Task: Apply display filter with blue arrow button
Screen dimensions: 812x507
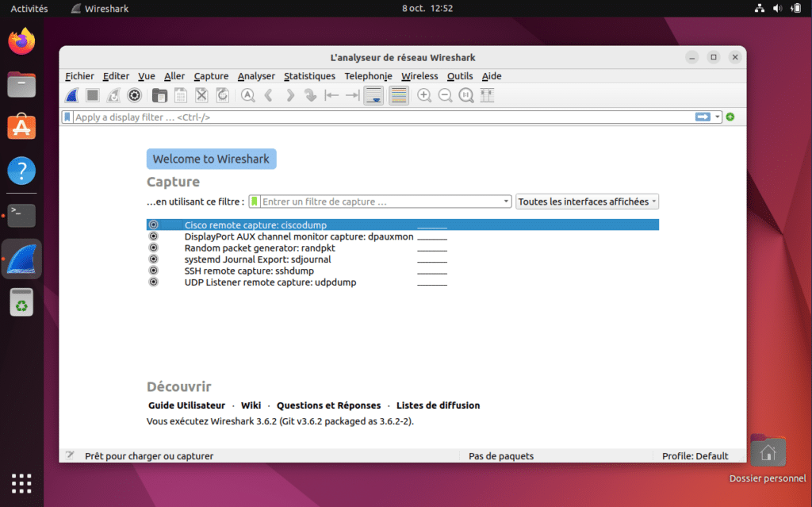Action: coord(703,117)
